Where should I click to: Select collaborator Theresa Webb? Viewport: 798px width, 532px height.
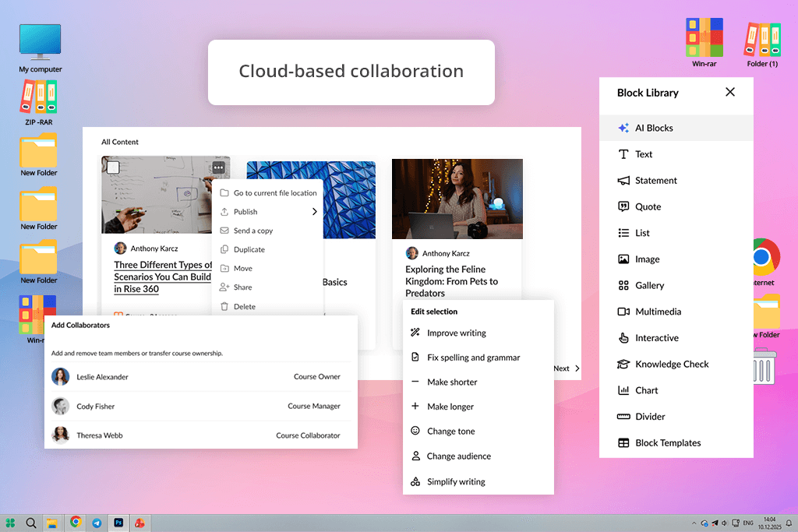(100, 435)
